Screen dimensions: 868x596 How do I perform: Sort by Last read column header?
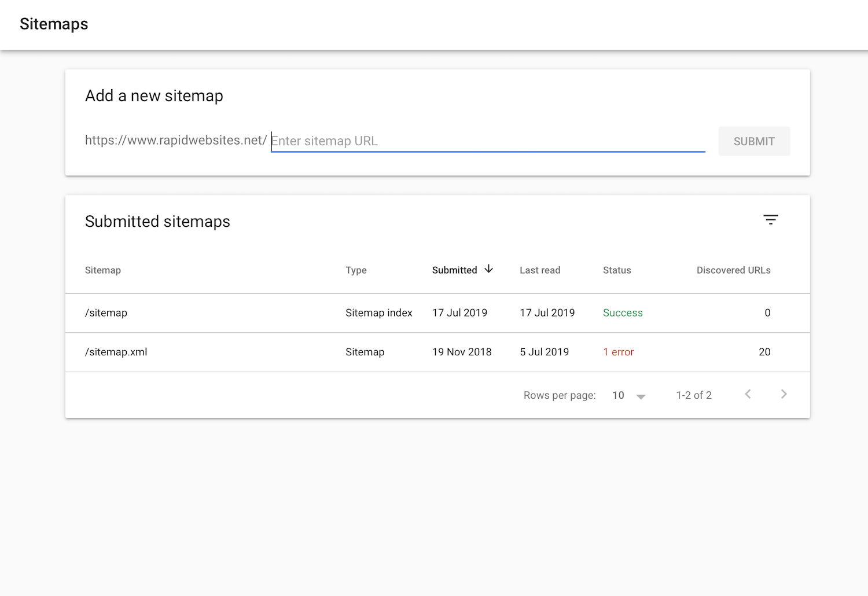[540, 270]
